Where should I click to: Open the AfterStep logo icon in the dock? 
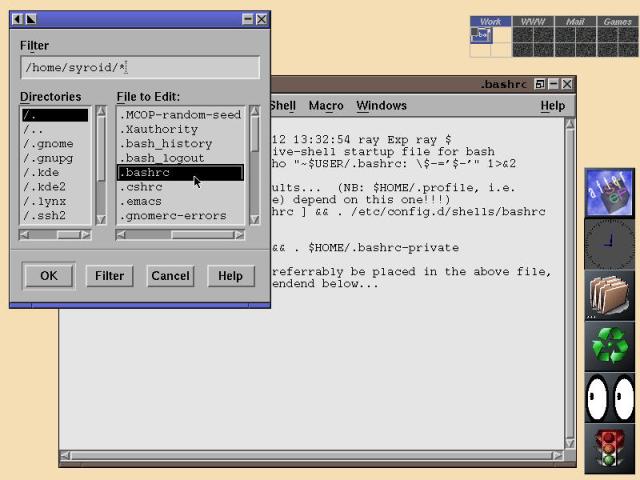coord(609,193)
